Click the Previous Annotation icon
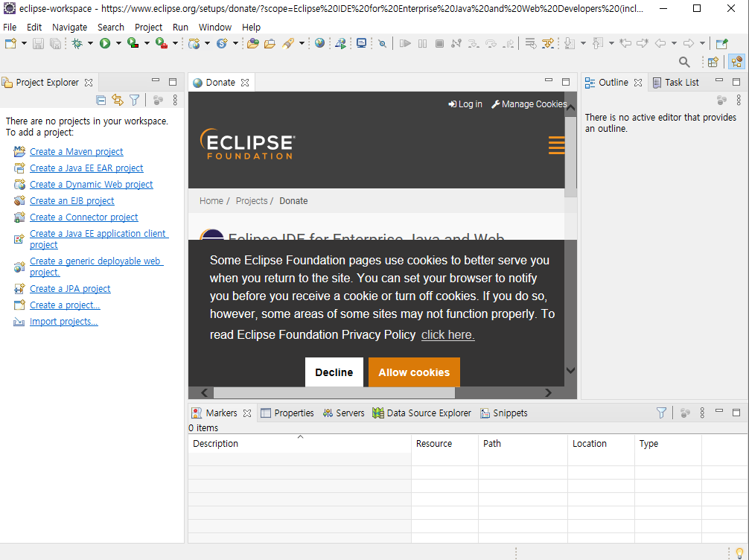 (x=598, y=43)
